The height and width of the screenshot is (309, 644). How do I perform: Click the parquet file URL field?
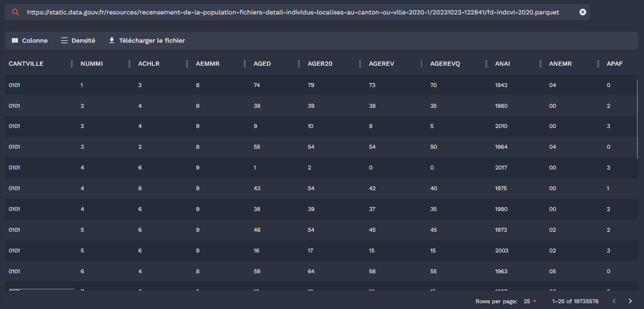click(x=292, y=12)
